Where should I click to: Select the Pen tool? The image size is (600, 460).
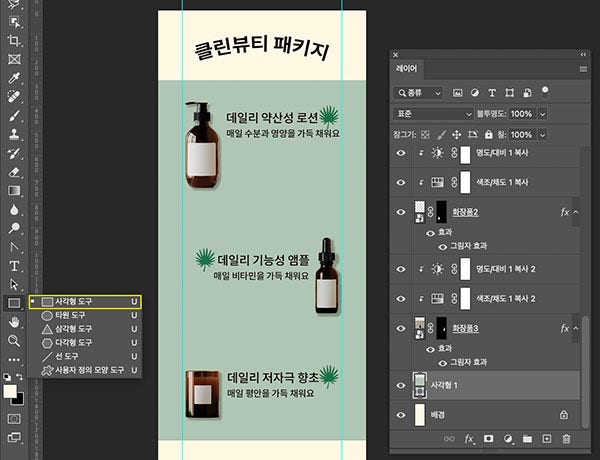pos(14,247)
